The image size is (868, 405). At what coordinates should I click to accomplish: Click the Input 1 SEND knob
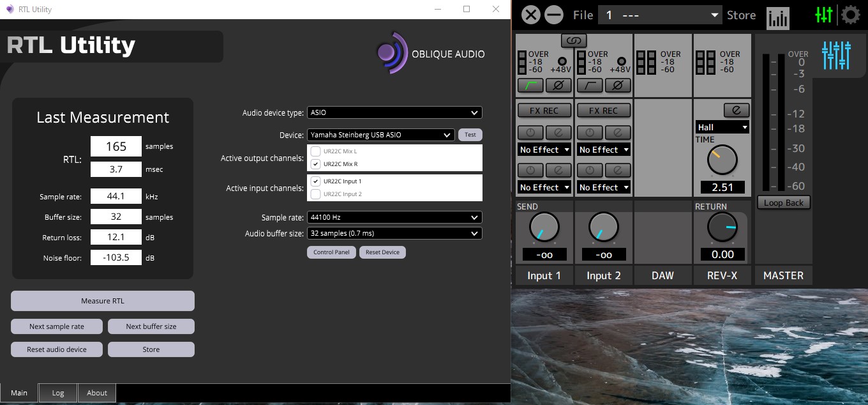point(544,227)
